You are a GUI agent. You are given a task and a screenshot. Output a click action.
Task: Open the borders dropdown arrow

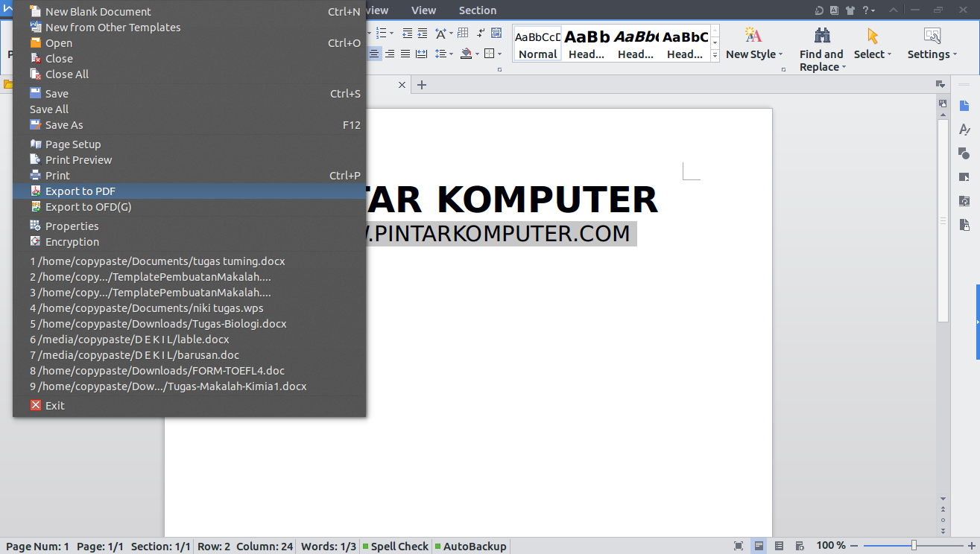(x=500, y=54)
